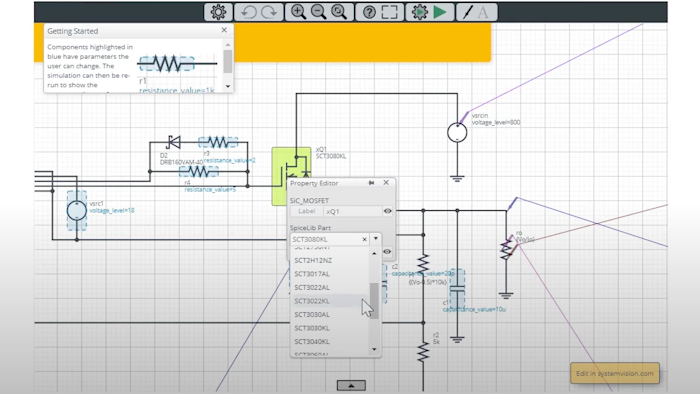Collapse the SpiceLib Part dropdown arrow

376,239
